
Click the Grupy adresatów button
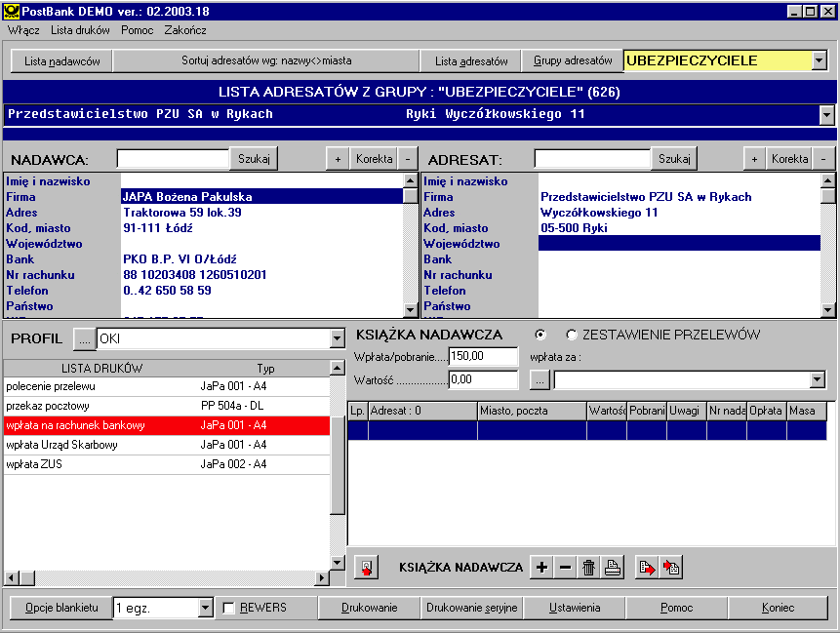tap(573, 61)
